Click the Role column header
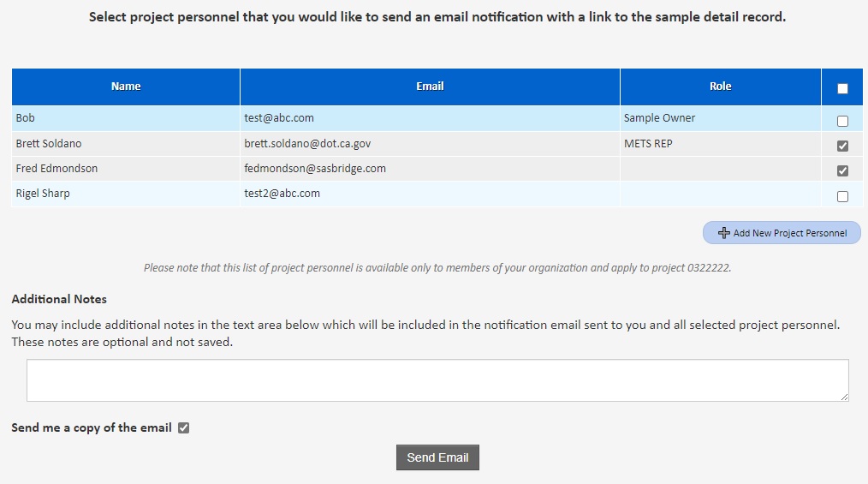This screenshot has height=484, width=868. point(720,87)
